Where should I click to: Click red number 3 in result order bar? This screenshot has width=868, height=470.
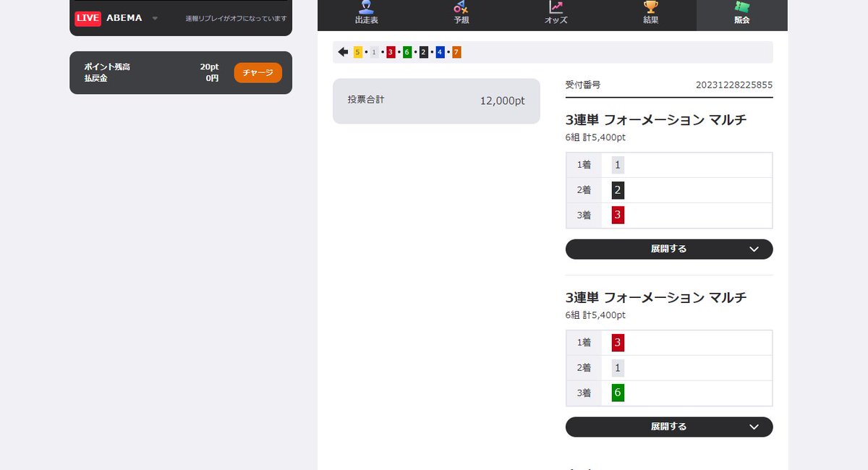tap(391, 52)
